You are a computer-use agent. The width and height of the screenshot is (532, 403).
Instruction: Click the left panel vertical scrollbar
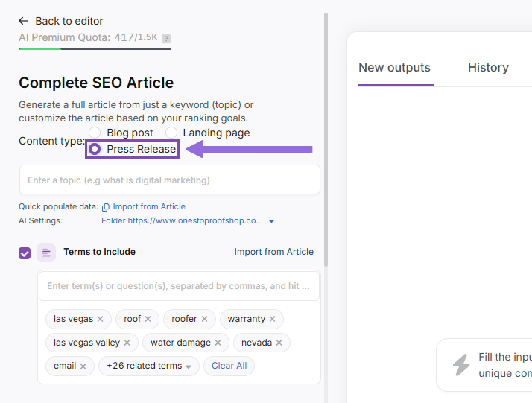coord(326,140)
